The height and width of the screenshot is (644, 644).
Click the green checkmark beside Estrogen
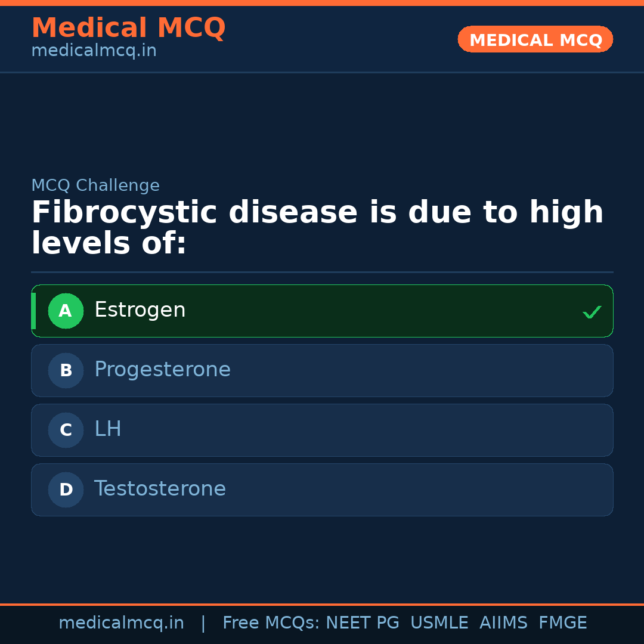pyautogui.click(x=592, y=312)
